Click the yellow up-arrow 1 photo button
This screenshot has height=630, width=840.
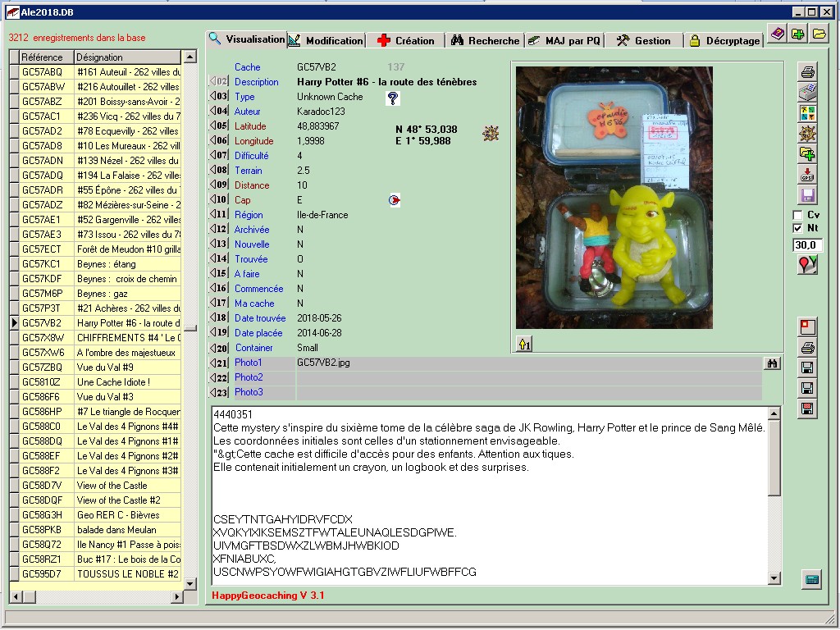[524, 344]
